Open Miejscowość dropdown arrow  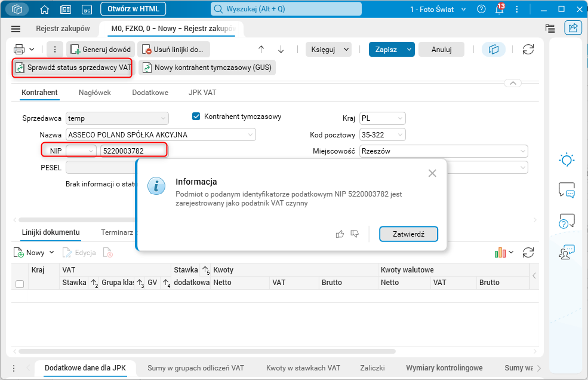tap(523, 151)
